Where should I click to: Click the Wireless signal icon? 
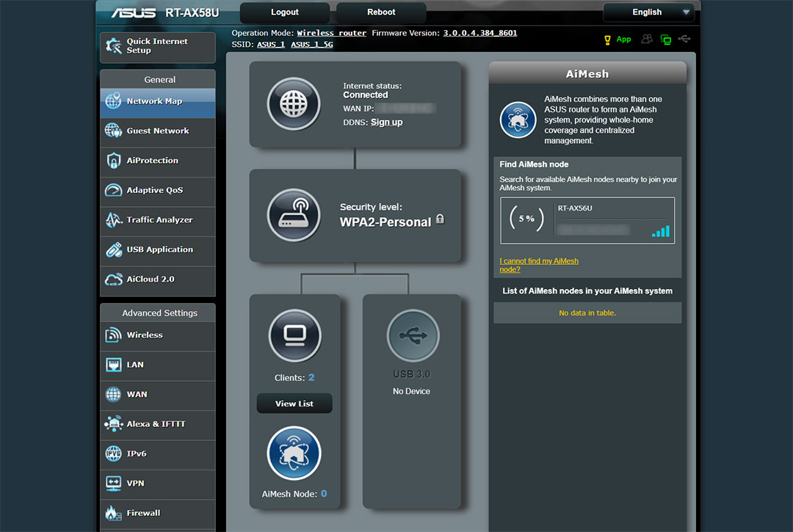click(113, 335)
